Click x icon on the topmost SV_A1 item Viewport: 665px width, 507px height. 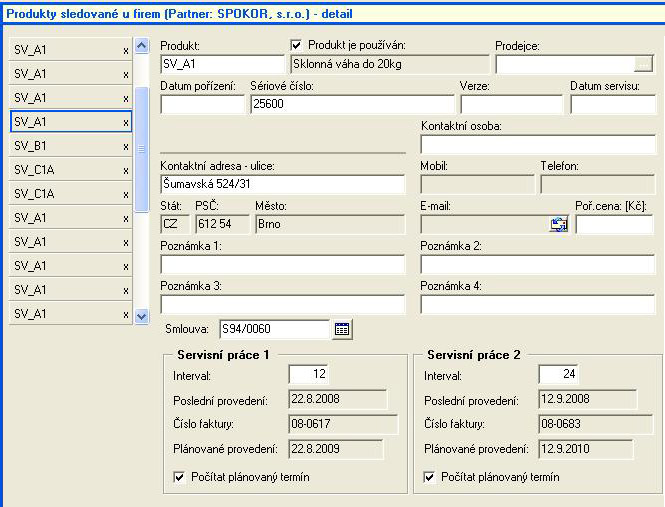[125, 50]
